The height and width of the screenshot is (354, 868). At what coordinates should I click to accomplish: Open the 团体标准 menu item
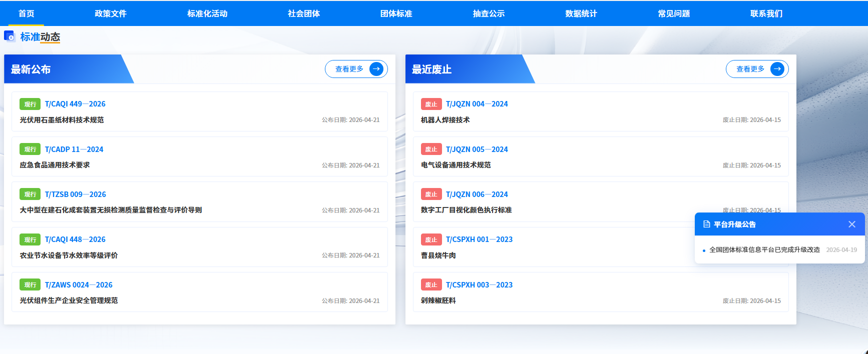pyautogui.click(x=396, y=13)
